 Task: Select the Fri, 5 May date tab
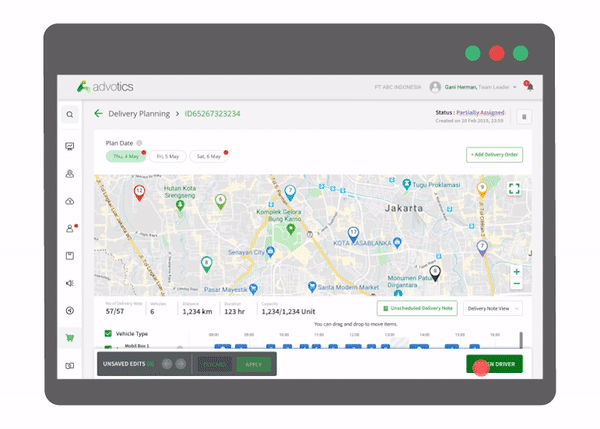(166, 156)
